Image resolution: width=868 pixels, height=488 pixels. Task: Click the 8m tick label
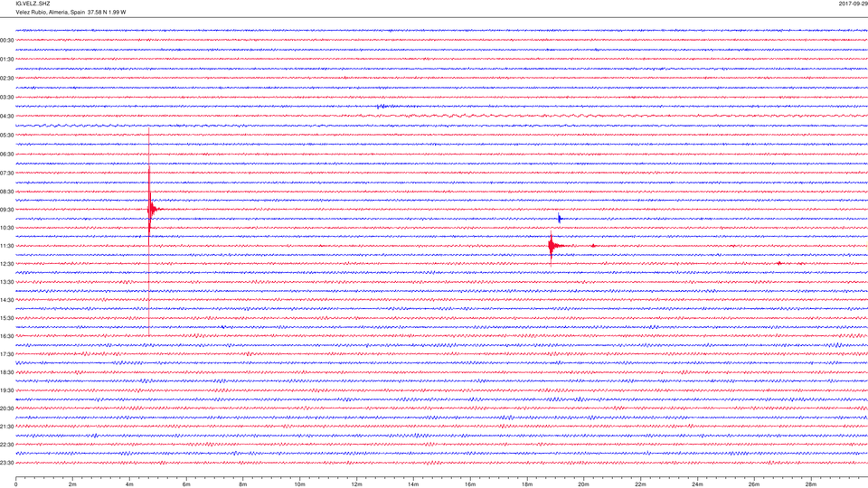click(243, 484)
